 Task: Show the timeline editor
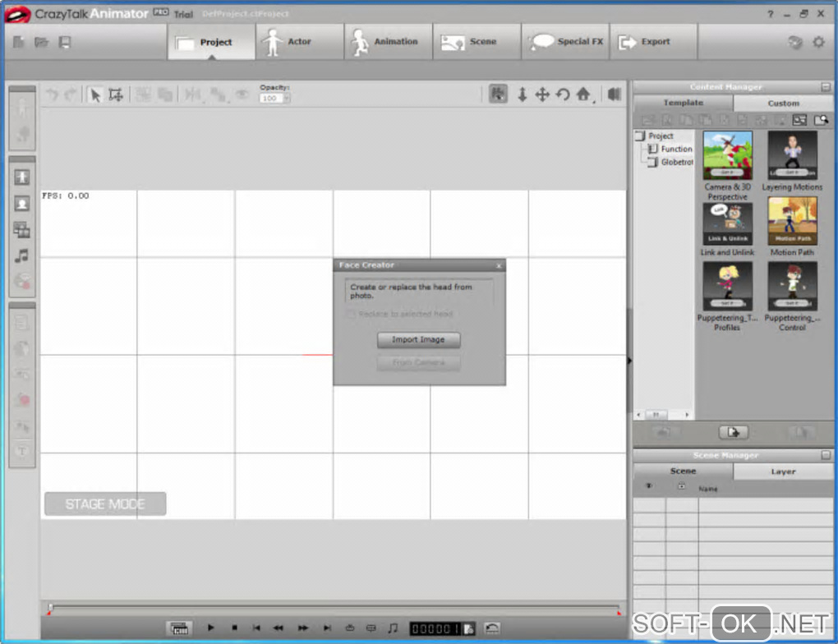pos(179,628)
